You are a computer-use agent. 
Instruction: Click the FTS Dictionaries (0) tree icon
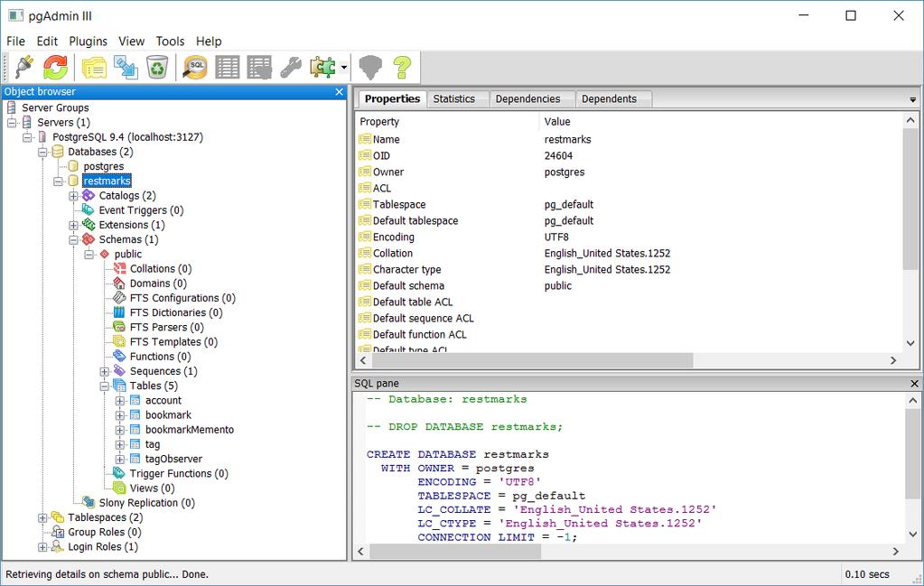tap(119, 312)
